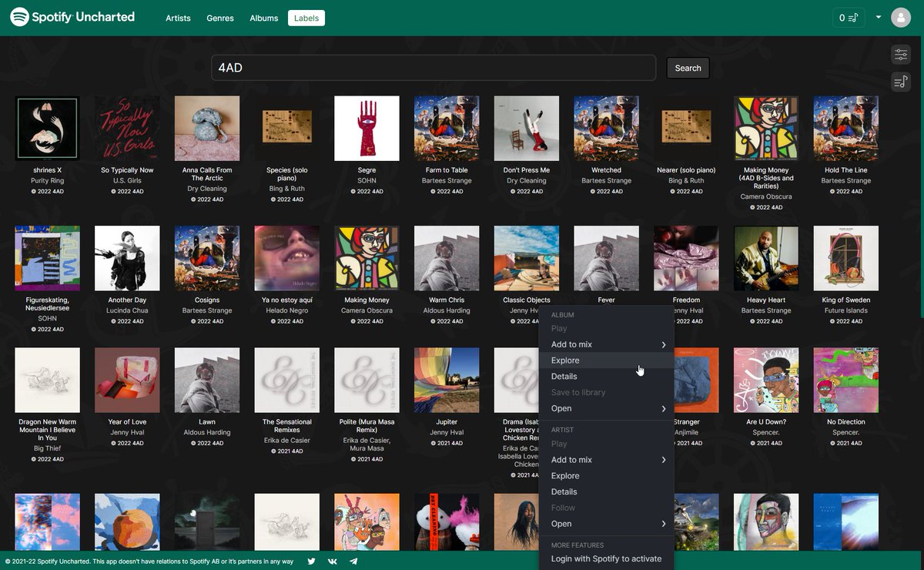This screenshot has width=924, height=570.
Task: Open the playlist queue icon below filters
Action: click(x=901, y=82)
